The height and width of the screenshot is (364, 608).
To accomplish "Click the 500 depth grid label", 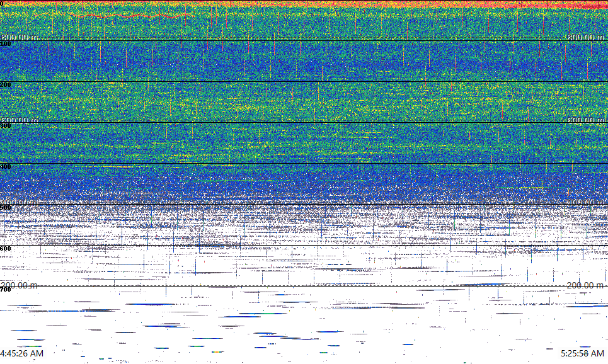I will (6, 208).
